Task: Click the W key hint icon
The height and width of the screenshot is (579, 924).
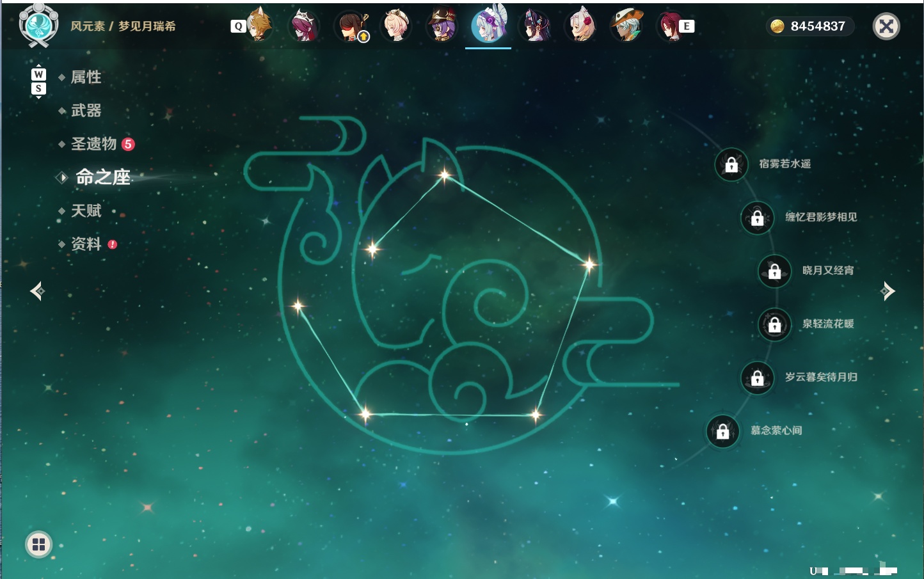Action: (38, 74)
